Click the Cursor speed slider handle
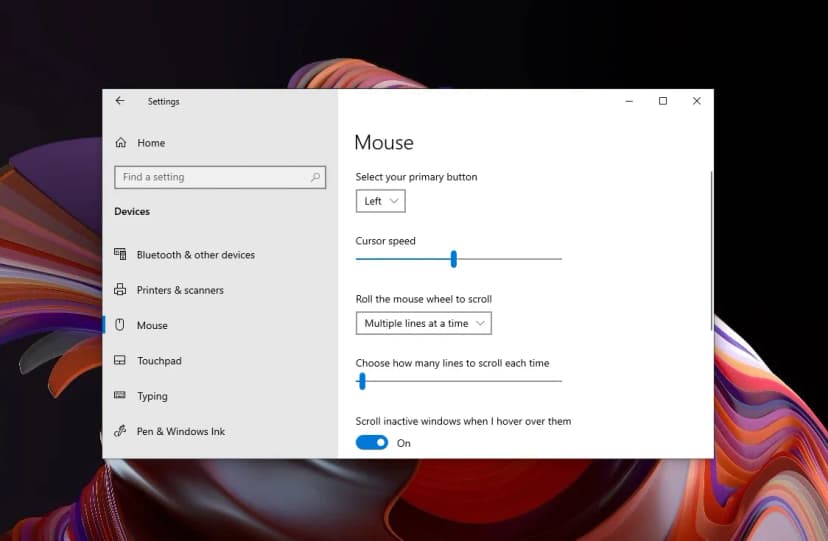828x541 pixels. [454, 259]
